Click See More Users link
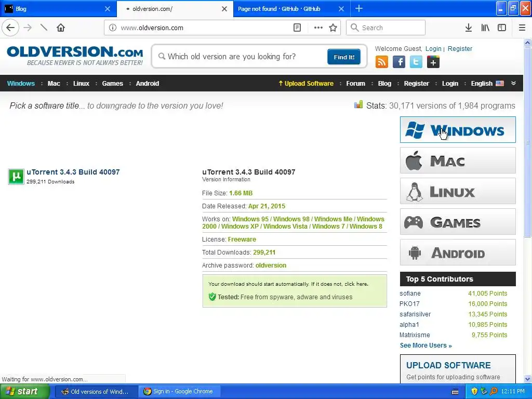The width and height of the screenshot is (532, 399). (x=426, y=345)
